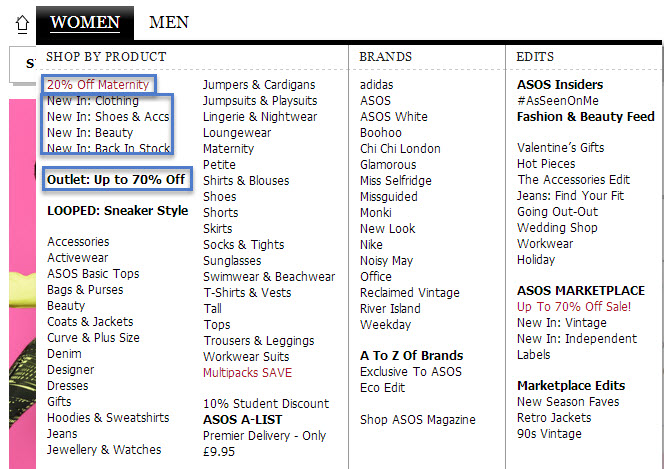
Task: Go to ASOS Basic Tops
Action: tap(93, 274)
